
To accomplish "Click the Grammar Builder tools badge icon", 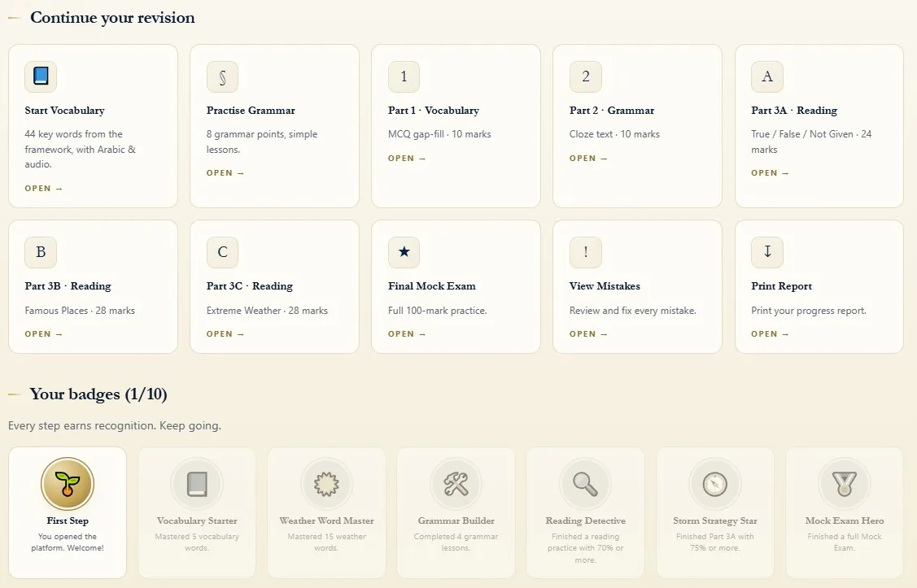I will tap(456, 484).
